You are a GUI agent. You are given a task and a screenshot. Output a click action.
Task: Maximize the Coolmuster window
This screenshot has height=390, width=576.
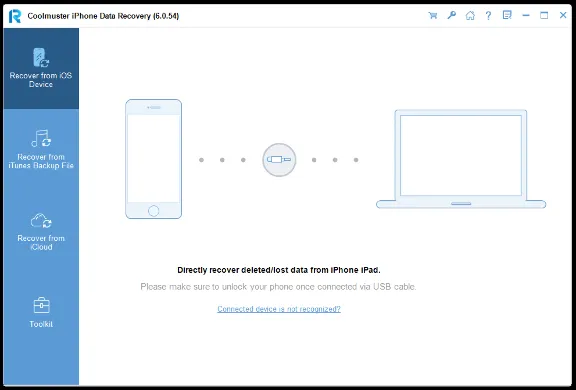tap(544, 15)
